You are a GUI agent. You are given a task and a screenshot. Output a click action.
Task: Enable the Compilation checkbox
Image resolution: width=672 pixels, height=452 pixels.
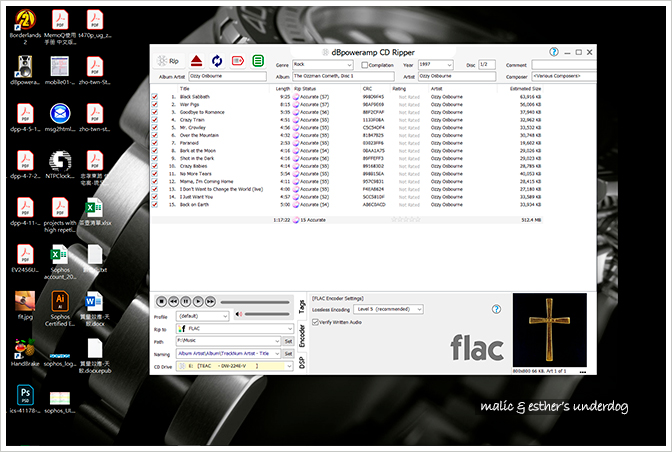point(365,65)
